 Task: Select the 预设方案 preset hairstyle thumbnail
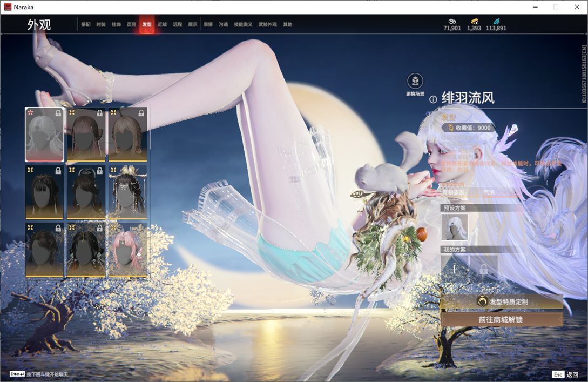(x=454, y=227)
